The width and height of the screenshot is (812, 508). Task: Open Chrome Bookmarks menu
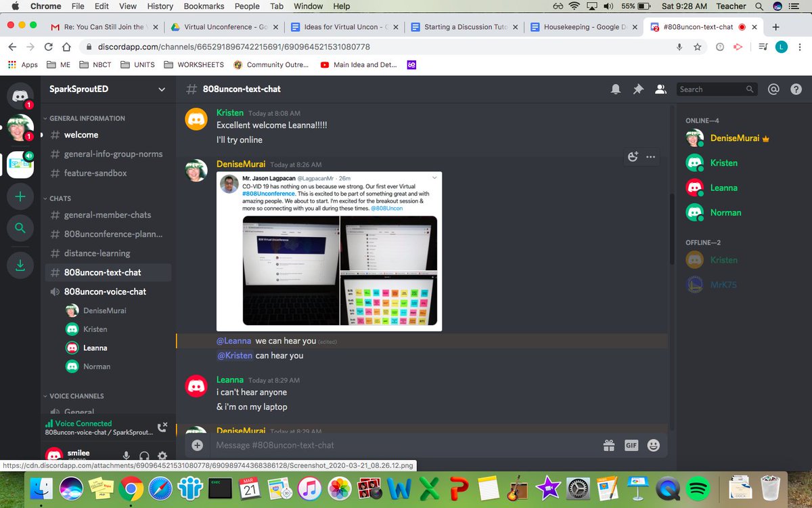(x=203, y=6)
